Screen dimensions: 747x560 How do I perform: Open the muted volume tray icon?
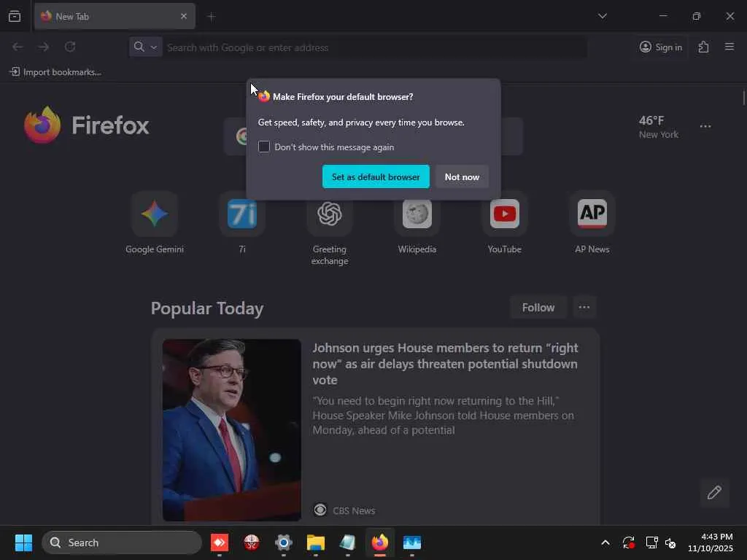click(670, 542)
